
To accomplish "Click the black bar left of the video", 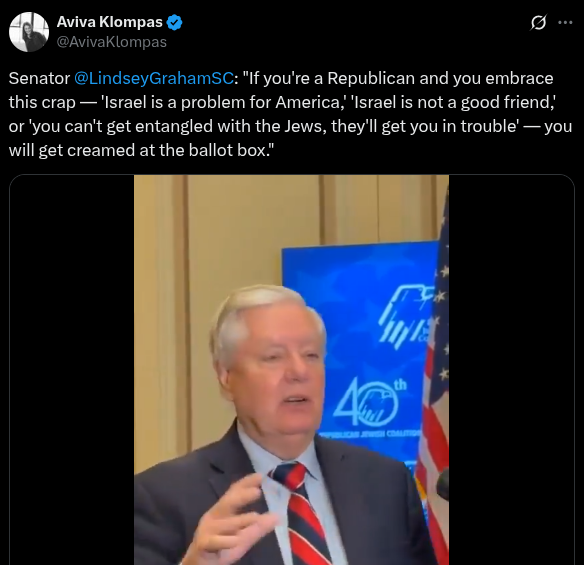I will coord(72,370).
